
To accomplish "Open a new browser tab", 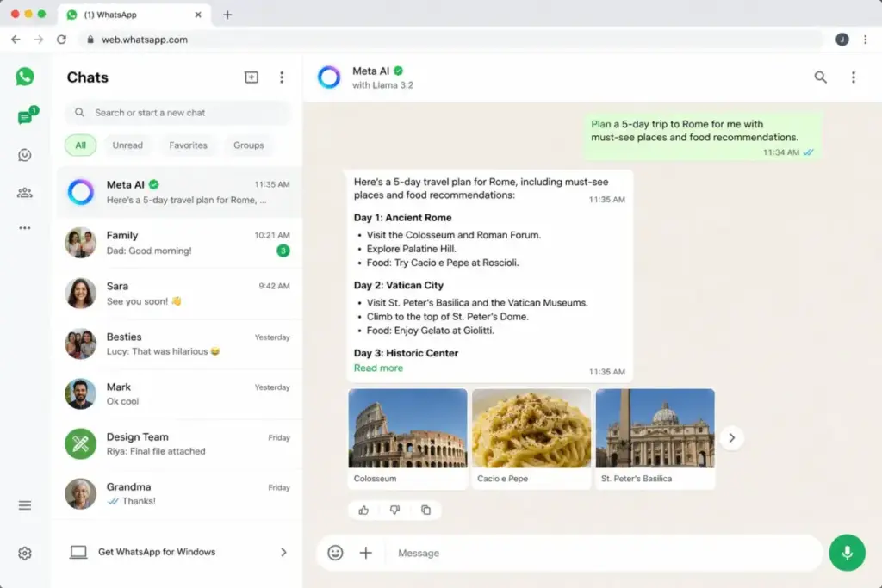I will pyautogui.click(x=227, y=15).
